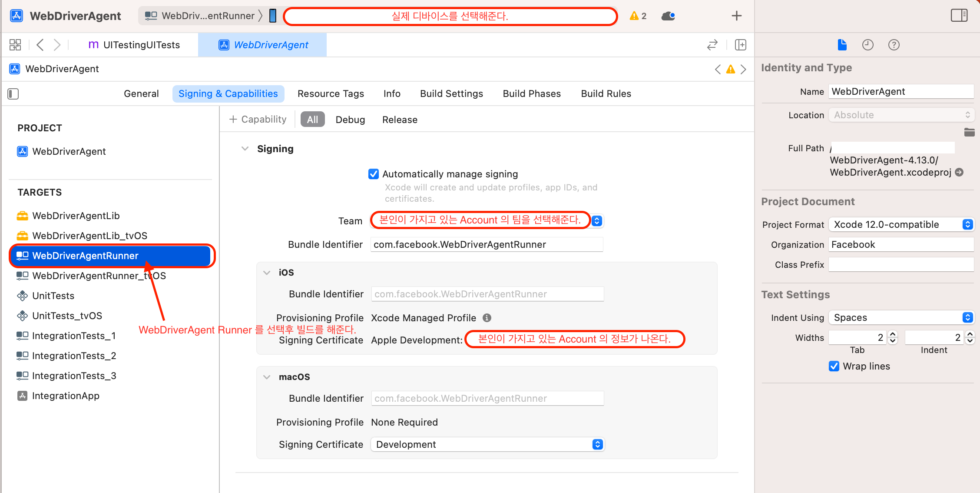Jump to previous issue in jump bar
Image resolution: width=980 pixels, height=493 pixels.
pos(718,69)
